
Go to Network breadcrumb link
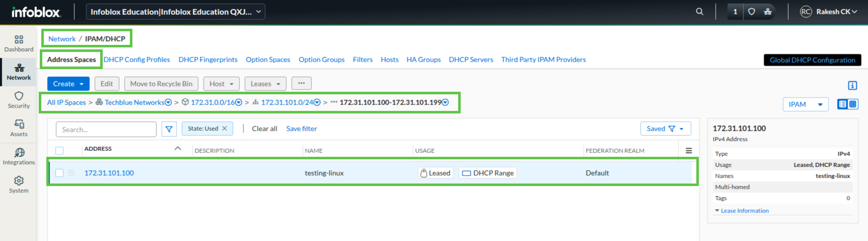point(62,39)
